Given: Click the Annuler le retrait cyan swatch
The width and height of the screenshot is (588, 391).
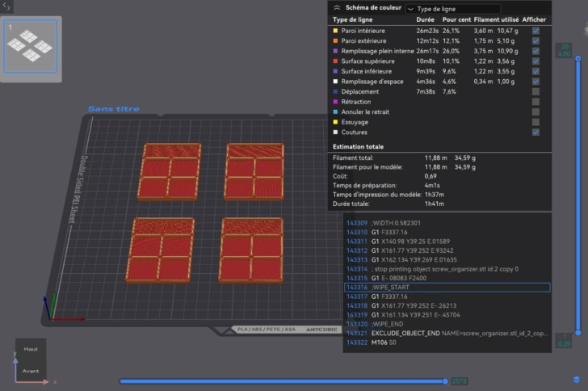Looking at the screenshot, I should [335, 111].
